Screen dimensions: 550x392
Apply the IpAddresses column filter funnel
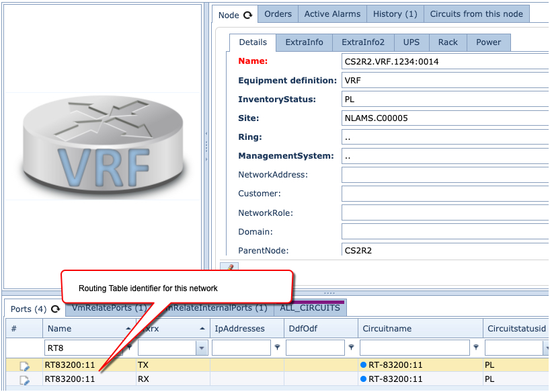[x=278, y=348]
